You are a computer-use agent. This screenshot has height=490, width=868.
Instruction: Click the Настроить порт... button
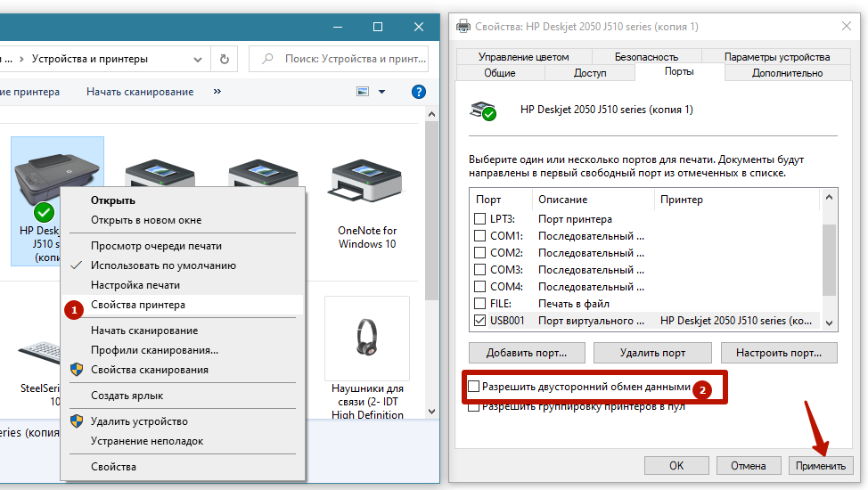[x=779, y=353]
